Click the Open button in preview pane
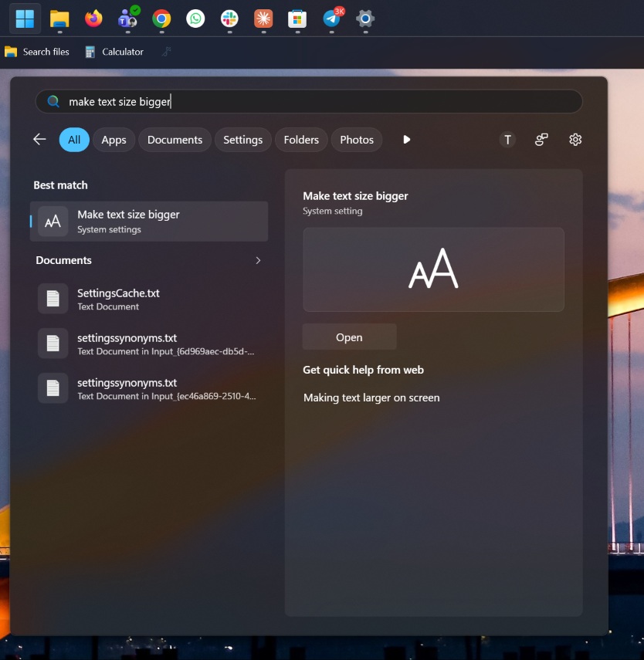This screenshot has width=644, height=660. click(x=349, y=337)
